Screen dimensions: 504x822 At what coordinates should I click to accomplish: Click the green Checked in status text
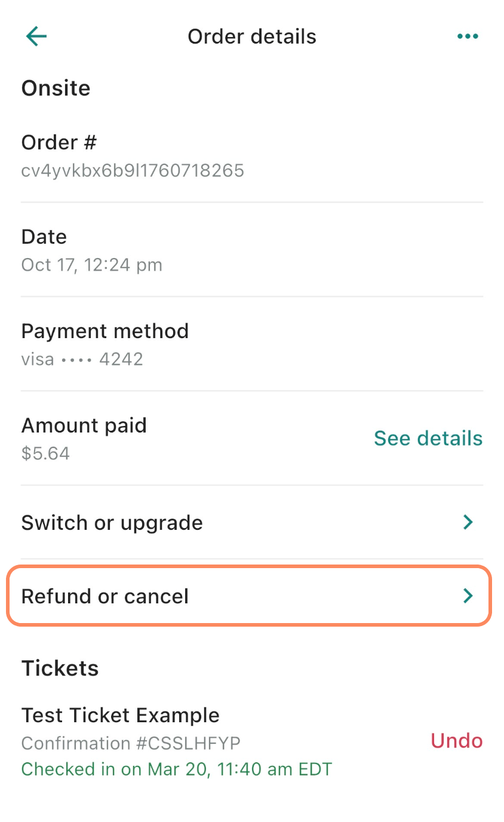click(x=177, y=769)
